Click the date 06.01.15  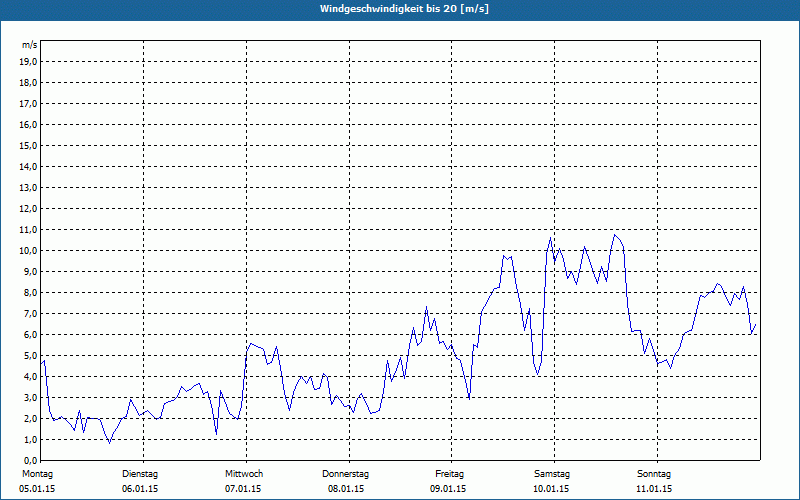point(140,489)
